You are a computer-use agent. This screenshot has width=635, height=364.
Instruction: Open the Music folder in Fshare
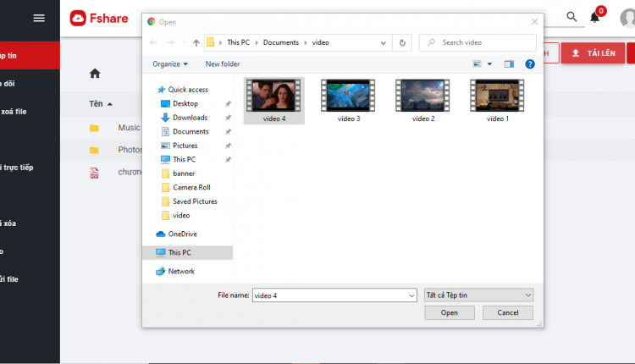pyautogui.click(x=129, y=128)
